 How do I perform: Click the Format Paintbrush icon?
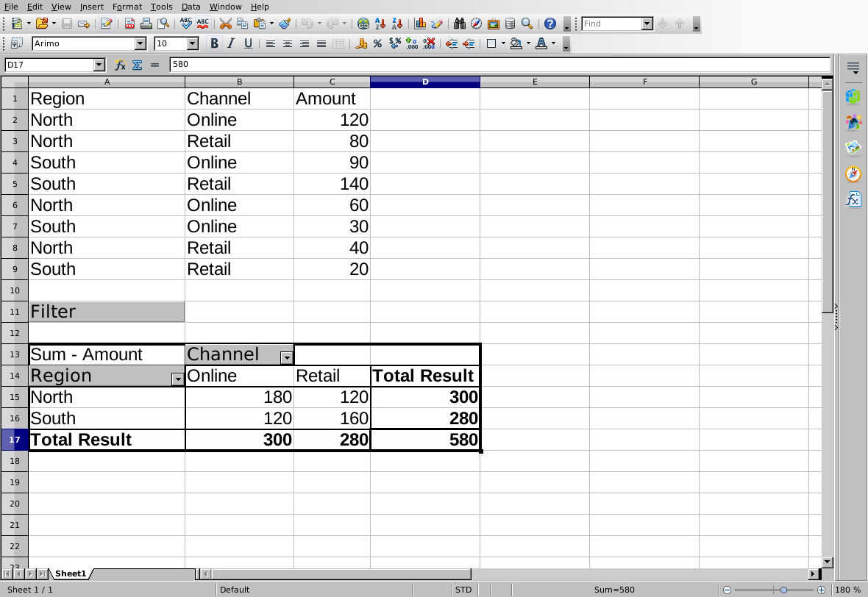coord(285,24)
